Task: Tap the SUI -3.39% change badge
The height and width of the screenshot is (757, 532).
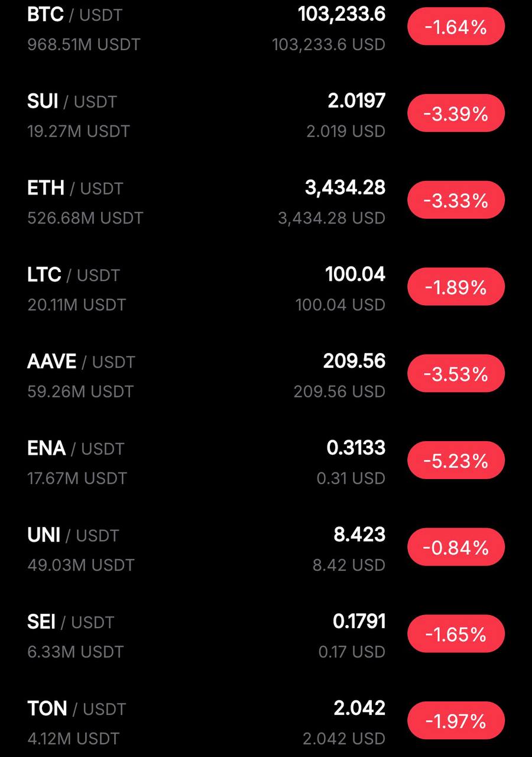Action: pos(456,113)
